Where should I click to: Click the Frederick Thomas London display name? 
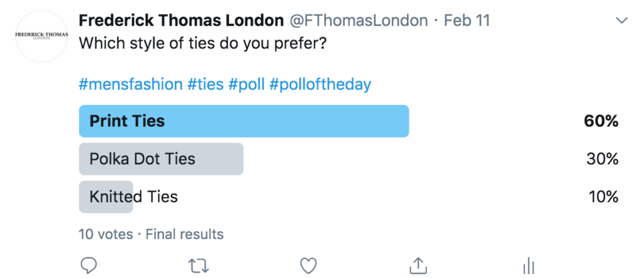181,21
